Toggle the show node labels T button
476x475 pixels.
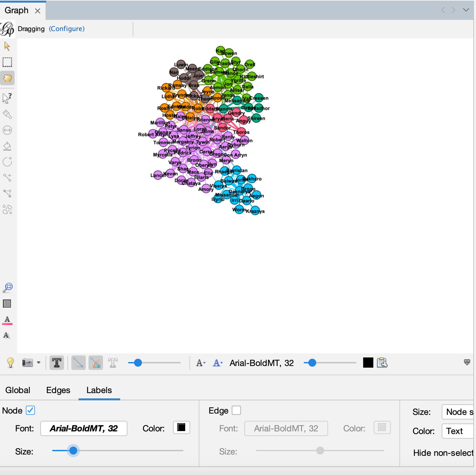coord(57,363)
